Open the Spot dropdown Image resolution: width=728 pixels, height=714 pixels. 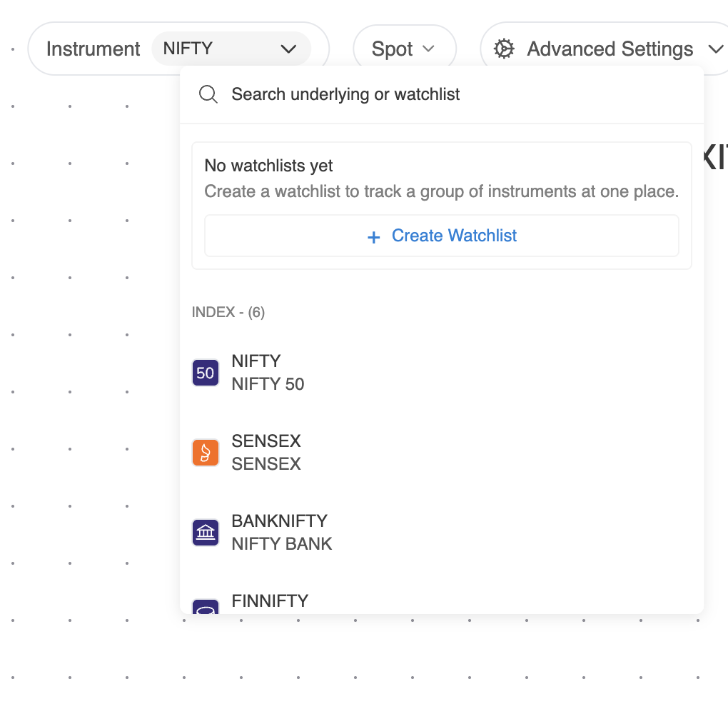tap(405, 49)
